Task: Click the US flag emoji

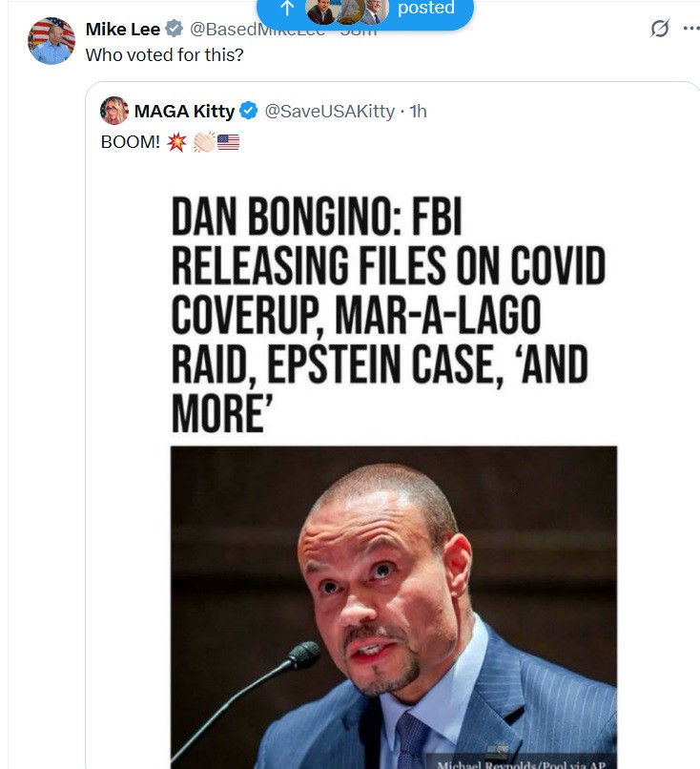Action: point(228,142)
